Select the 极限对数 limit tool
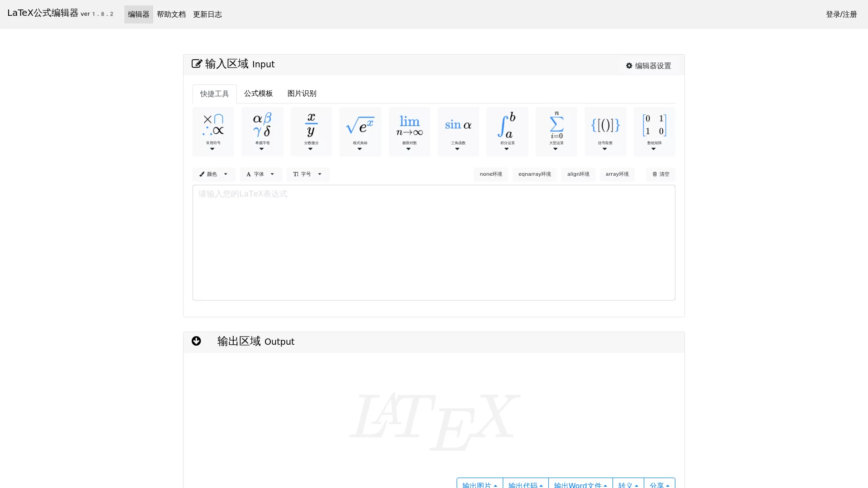Viewport: 868px width, 488px height. coord(409,131)
